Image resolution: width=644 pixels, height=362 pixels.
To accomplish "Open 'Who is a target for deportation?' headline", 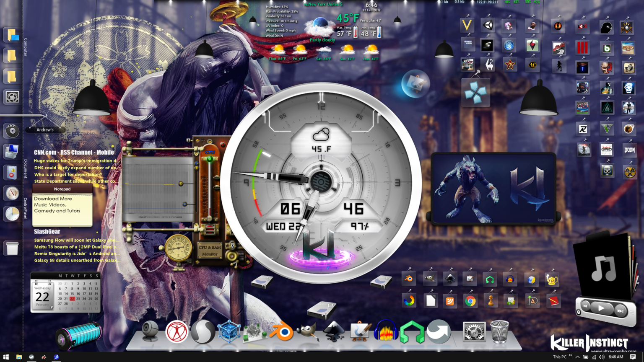I will coord(68,174).
